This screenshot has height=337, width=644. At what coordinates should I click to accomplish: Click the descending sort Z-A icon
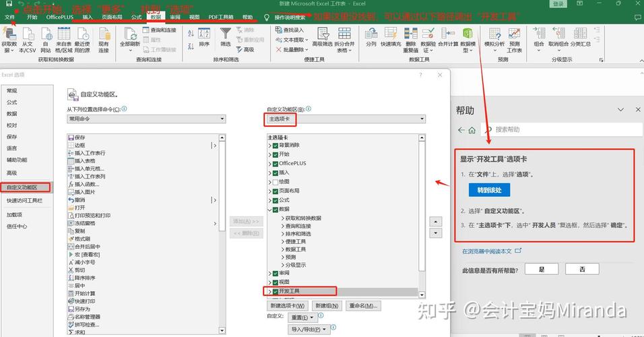click(x=191, y=46)
